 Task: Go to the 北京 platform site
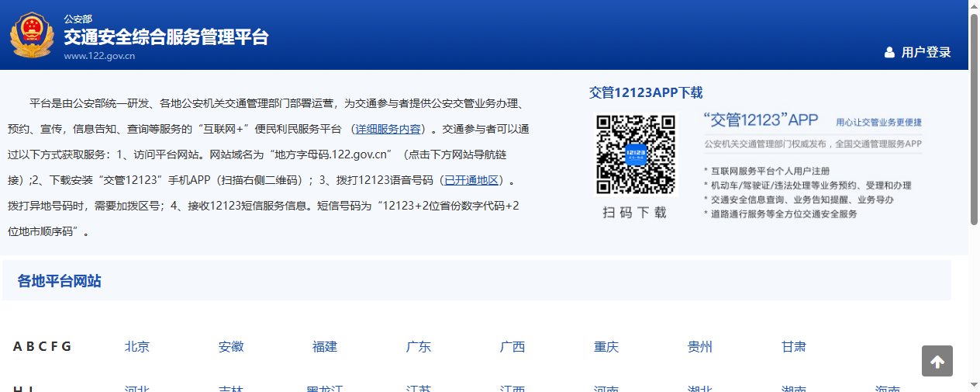tap(137, 347)
